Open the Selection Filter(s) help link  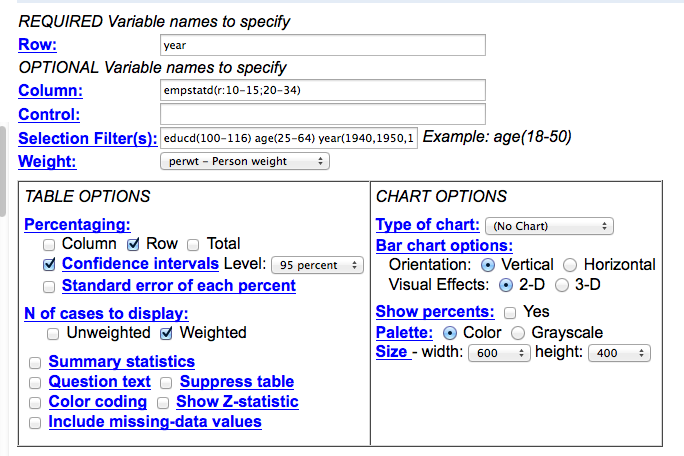tap(88, 138)
